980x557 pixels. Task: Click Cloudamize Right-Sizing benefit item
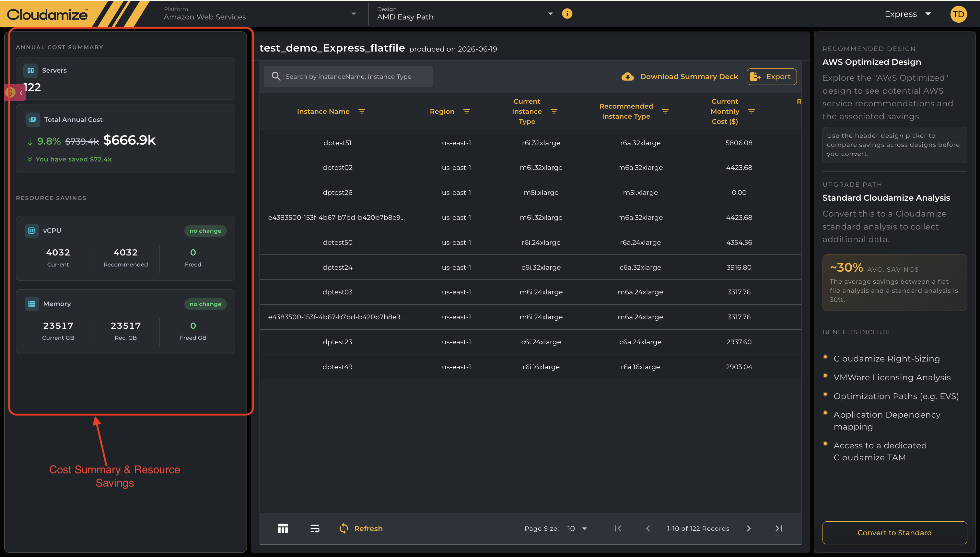point(886,359)
